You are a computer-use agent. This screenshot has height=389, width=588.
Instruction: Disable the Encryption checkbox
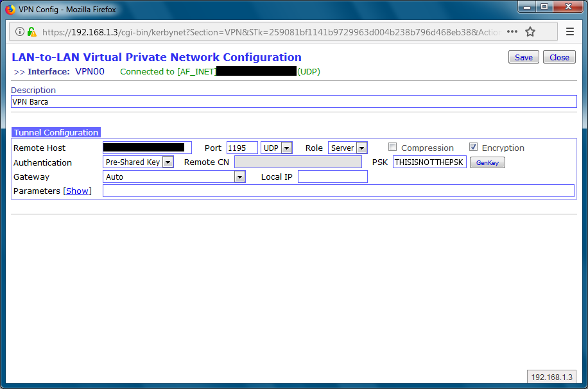(474, 147)
